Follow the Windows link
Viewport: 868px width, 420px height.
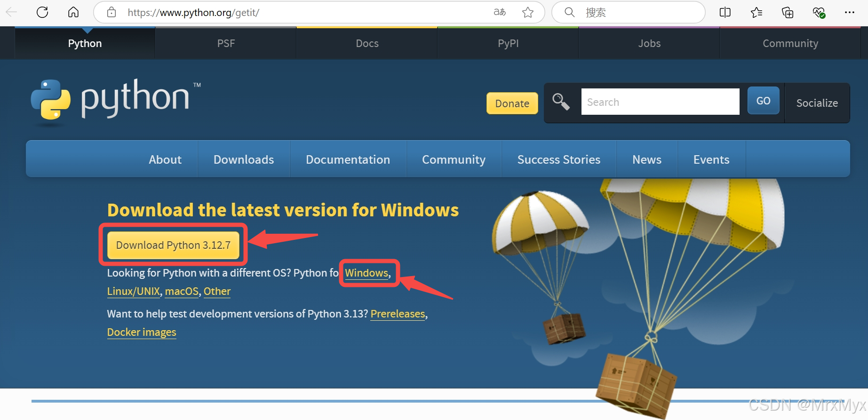(x=366, y=273)
